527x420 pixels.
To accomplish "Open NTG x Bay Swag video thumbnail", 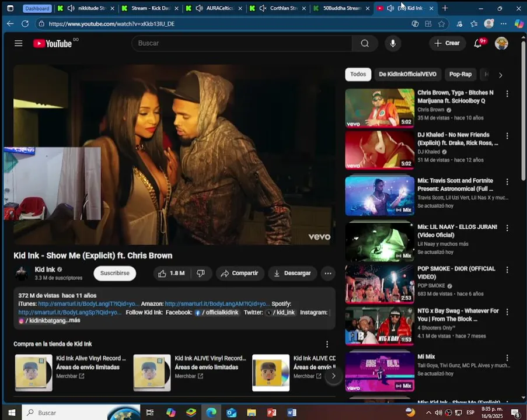I will [379, 326].
